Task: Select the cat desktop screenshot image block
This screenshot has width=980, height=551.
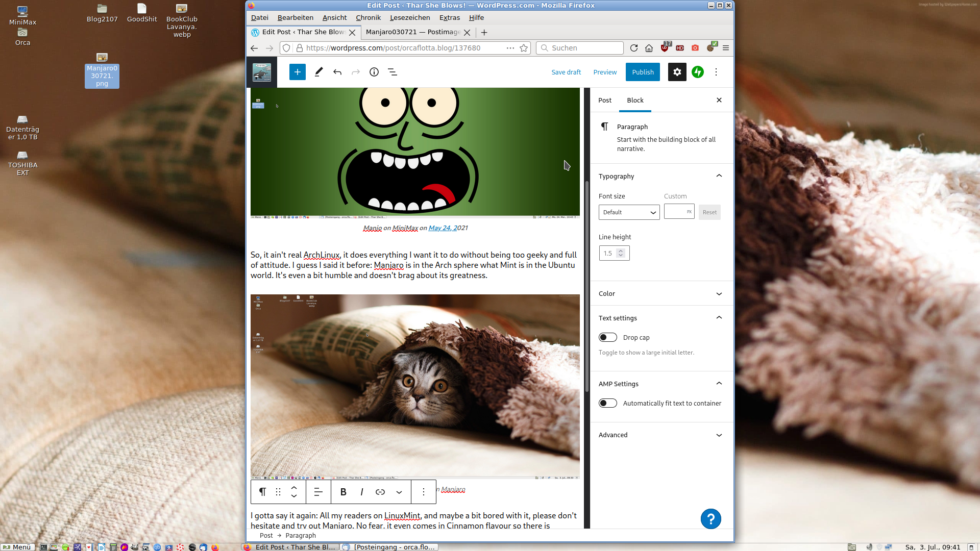Action: click(x=415, y=386)
